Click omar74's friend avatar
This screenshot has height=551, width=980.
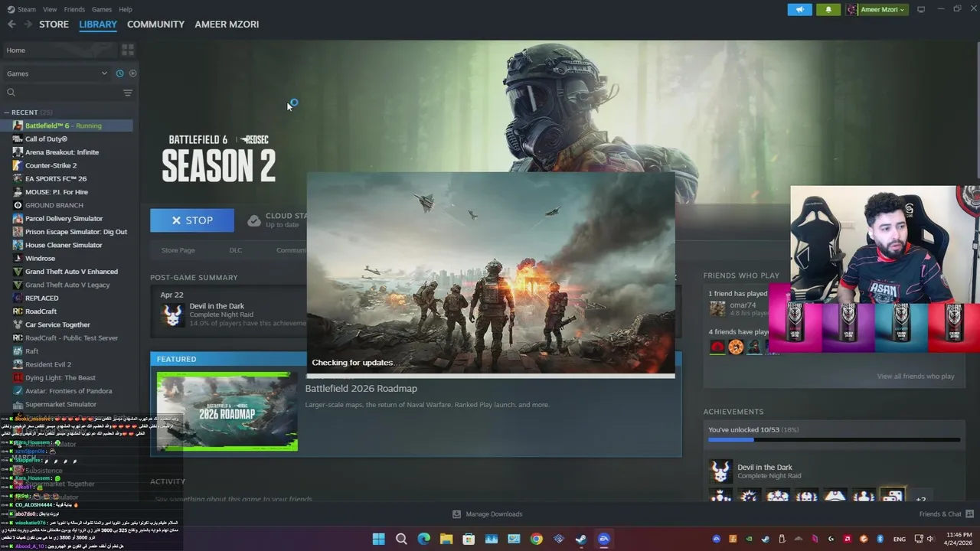coord(717,308)
